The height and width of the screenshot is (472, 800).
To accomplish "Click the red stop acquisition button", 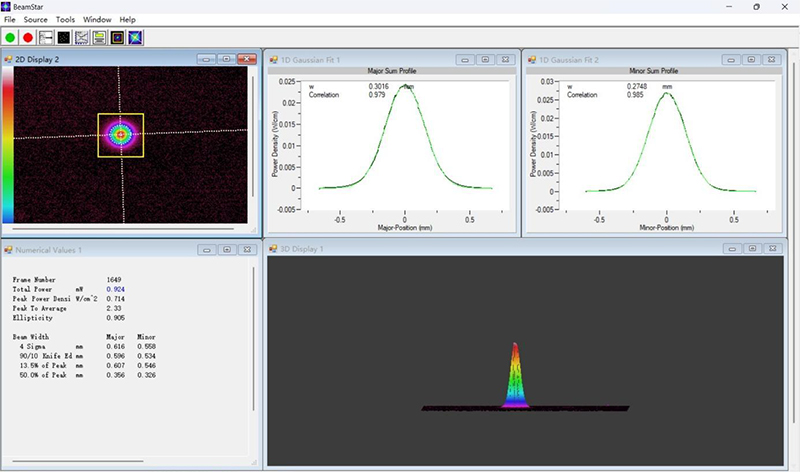I will [x=28, y=38].
